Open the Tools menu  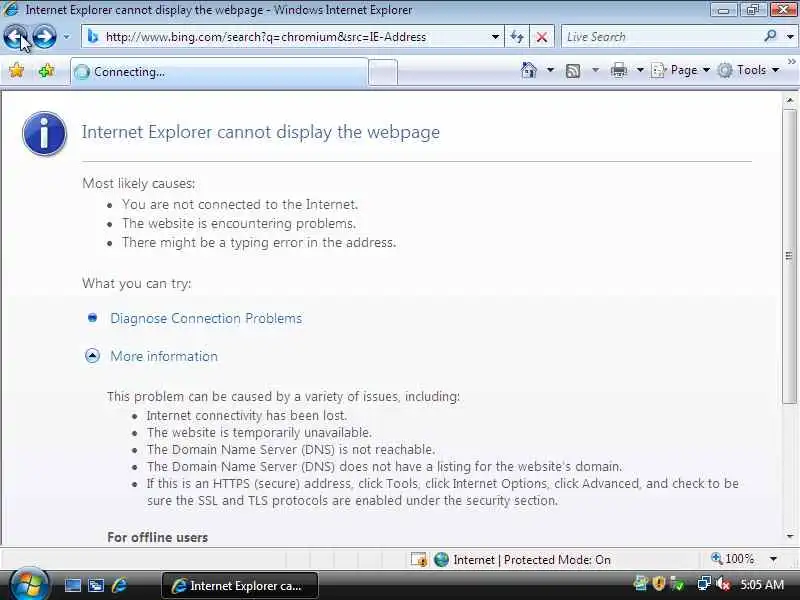748,70
